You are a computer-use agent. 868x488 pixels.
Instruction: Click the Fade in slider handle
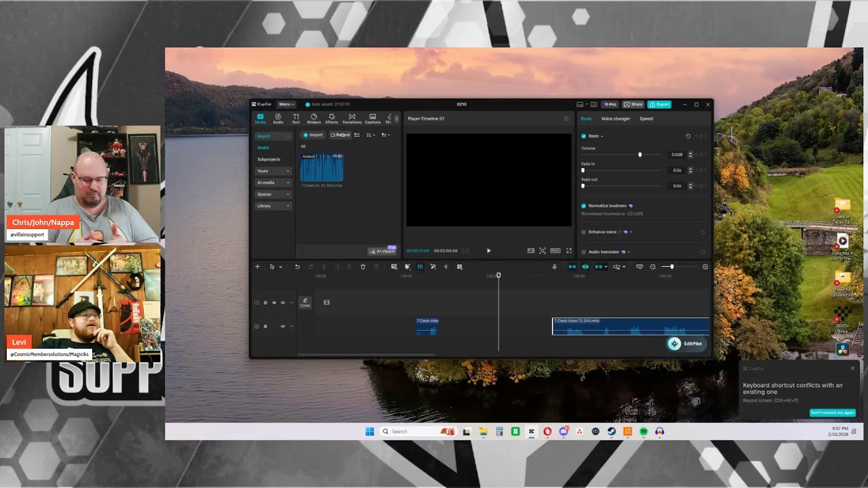583,170
